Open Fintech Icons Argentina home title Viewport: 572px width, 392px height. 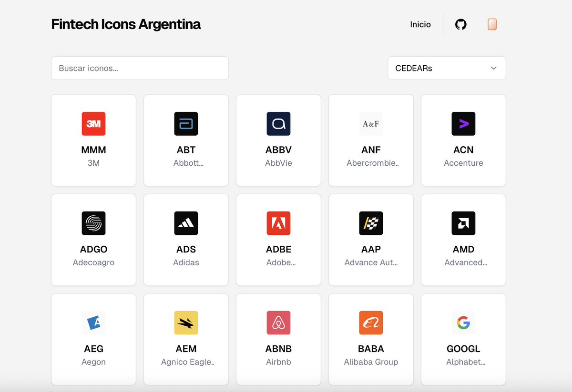pos(126,24)
